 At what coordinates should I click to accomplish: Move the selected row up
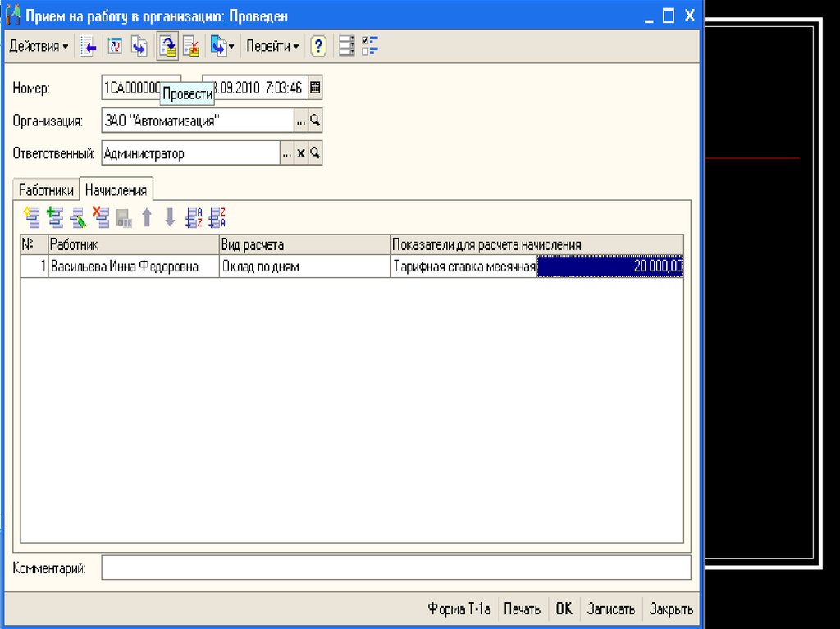tap(147, 217)
